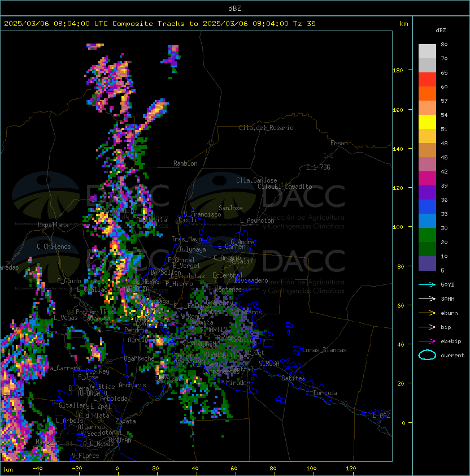Viewport: 470px width, 476px height.
Task: Click the 'Encon' map label
Action: coord(339,143)
